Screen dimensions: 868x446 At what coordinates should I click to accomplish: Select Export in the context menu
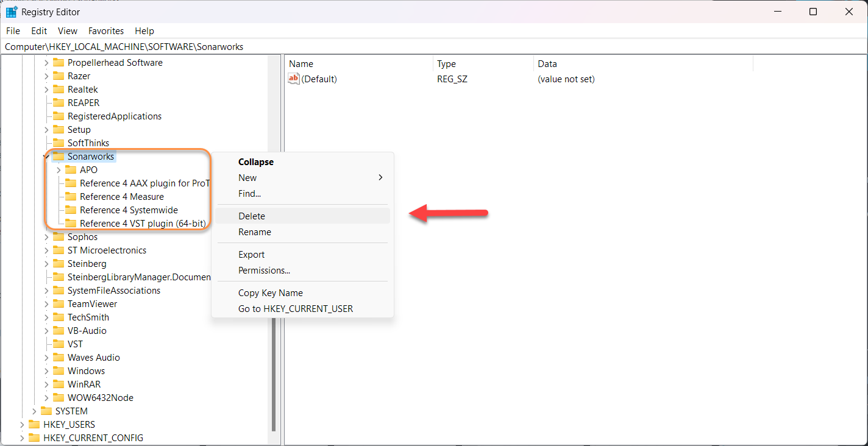coord(302,255)
